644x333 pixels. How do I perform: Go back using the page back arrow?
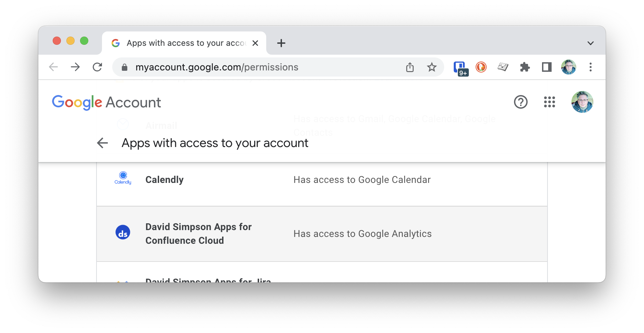102,143
